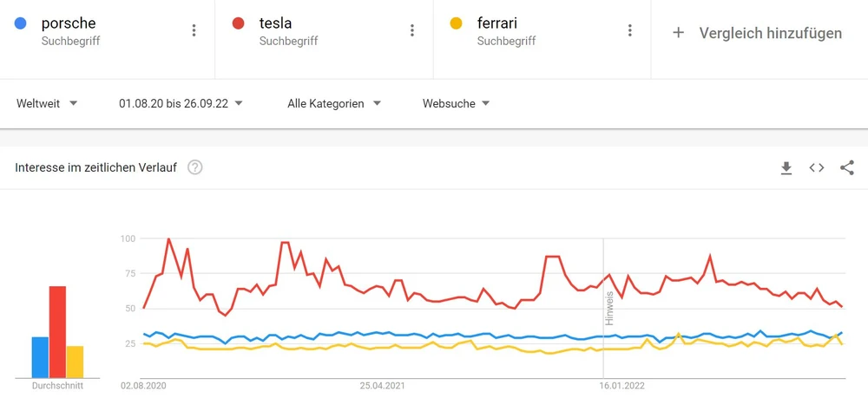Expand the Weltweit region dropdown

click(x=47, y=104)
